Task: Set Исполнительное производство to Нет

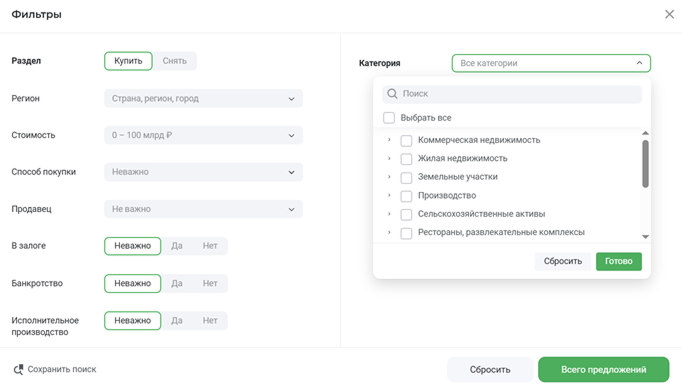Action: [210, 321]
